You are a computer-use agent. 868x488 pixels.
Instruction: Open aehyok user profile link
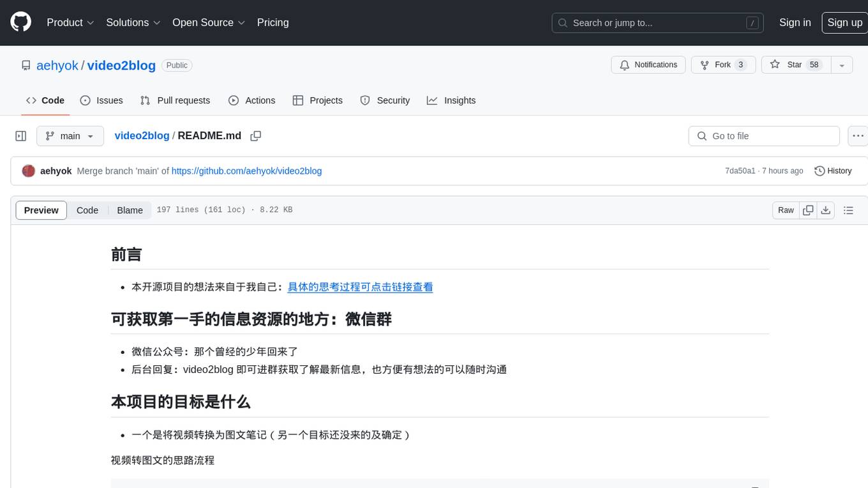57,65
